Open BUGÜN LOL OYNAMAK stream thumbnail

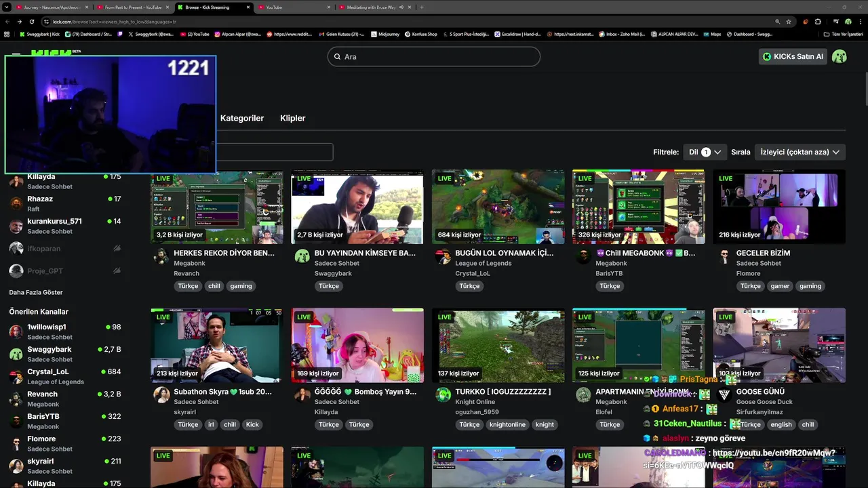[498, 207]
